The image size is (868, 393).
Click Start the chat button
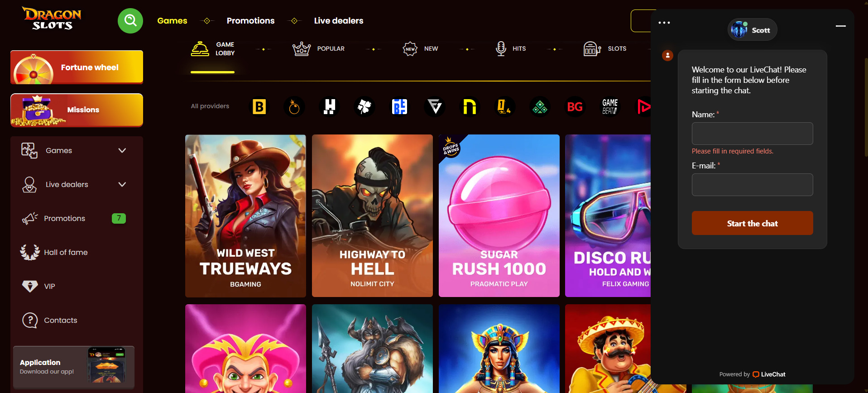coord(752,223)
